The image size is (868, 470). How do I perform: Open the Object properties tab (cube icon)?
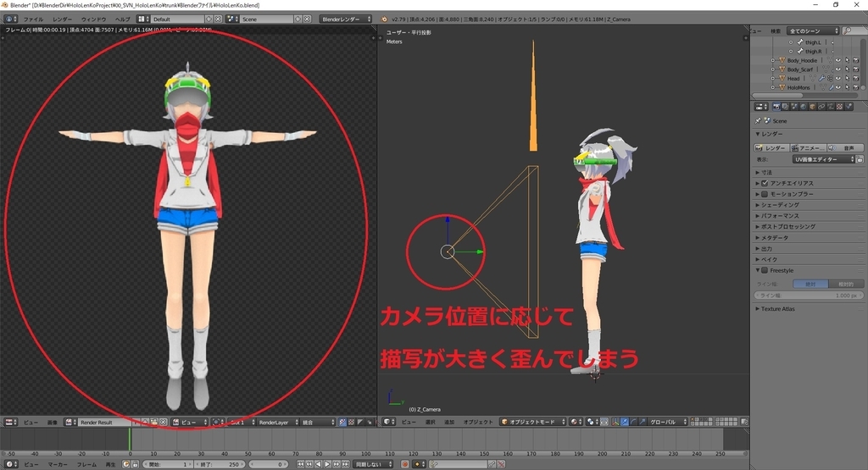(812, 107)
